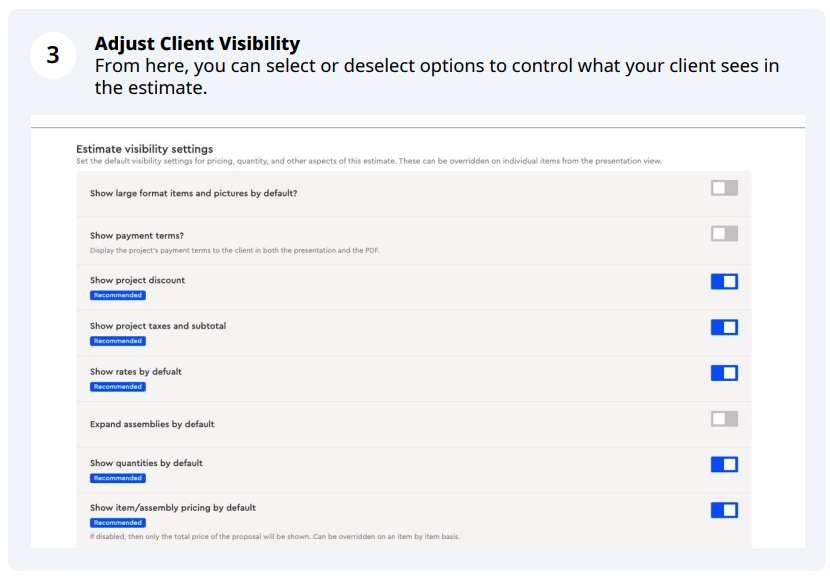
Task: Click the Expand assemblies by default label
Action: coord(152,424)
